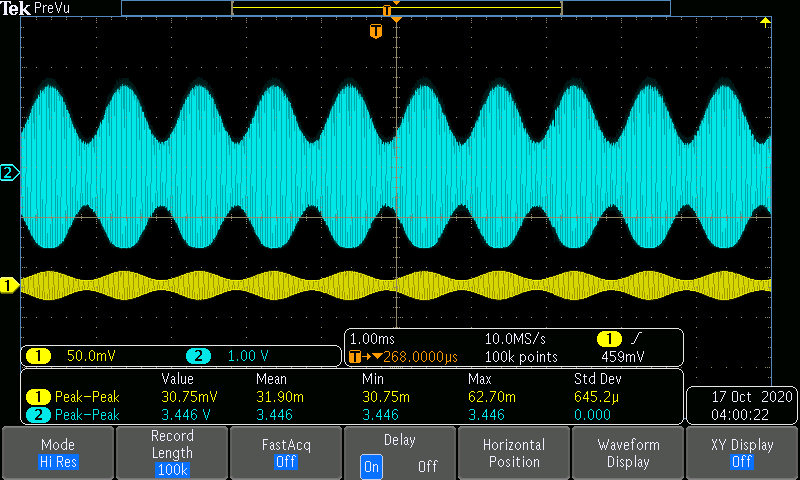This screenshot has width=800, height=480.
Task: Set Delay to Off
Action: (428, 467)
